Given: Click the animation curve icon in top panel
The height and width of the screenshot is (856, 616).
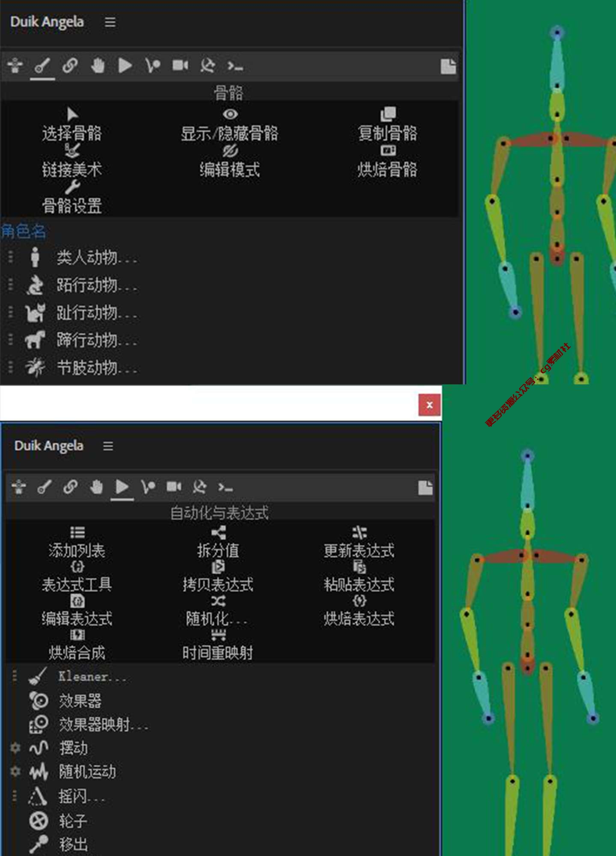Looking at the screenshot, I should pos(152,66).
